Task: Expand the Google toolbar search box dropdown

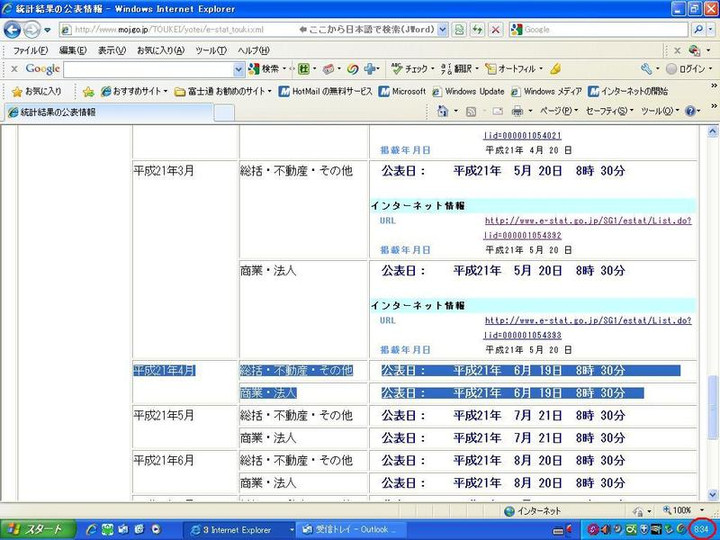Action: click(x=239, y=69)
